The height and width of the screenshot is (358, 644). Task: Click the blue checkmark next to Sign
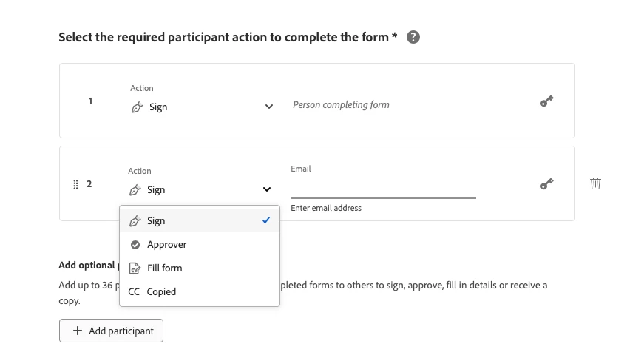click(x=266, y=220)
